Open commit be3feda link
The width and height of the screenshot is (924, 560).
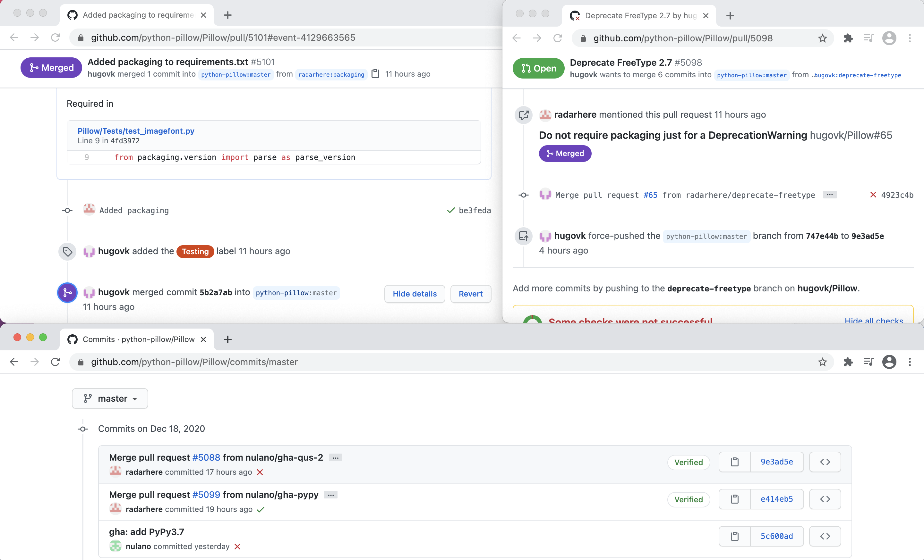[x=475, y=210]
